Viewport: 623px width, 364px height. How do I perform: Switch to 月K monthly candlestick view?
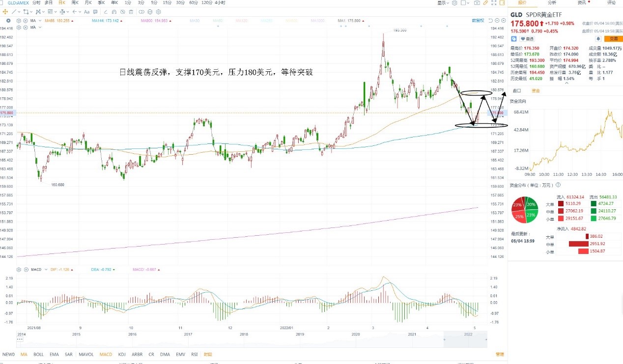(x=88, y=2)
